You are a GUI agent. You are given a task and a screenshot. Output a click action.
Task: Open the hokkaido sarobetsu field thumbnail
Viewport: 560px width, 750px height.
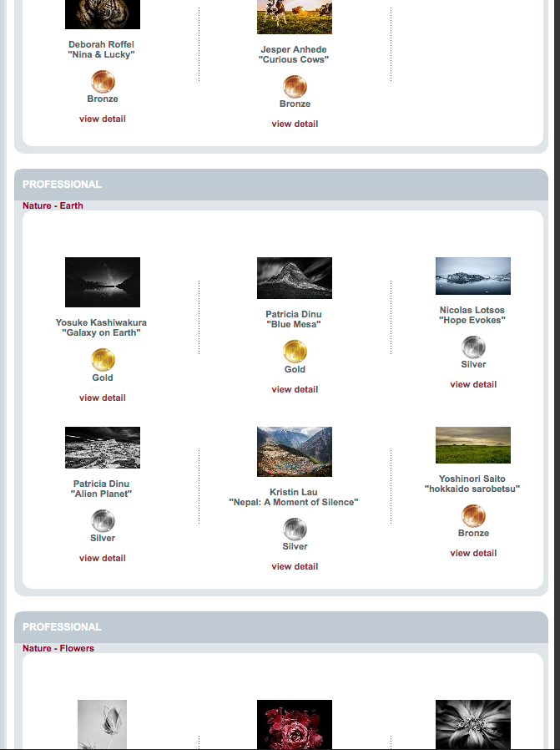(473, 445)
